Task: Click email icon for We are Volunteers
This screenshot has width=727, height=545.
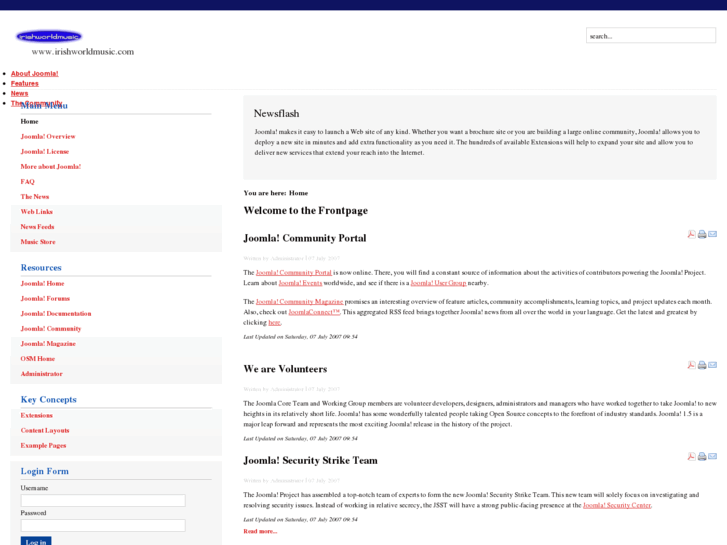Action: click(713, 365)
